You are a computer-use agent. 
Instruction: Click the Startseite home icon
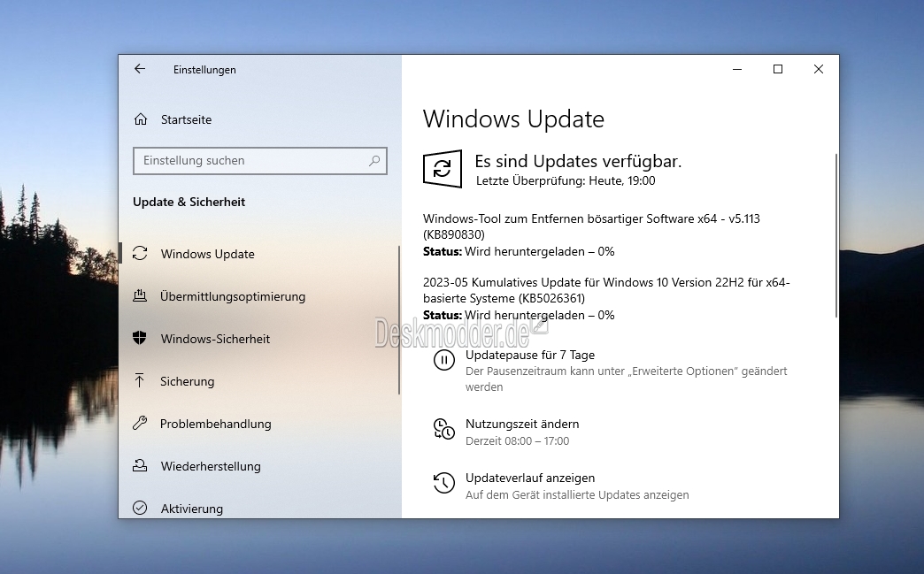(x=140, y=119)
